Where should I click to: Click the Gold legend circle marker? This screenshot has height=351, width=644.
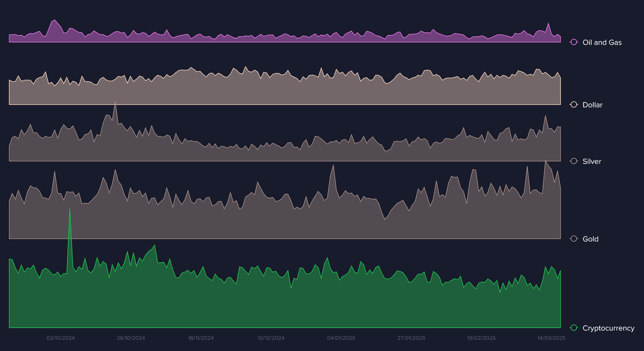574,239
